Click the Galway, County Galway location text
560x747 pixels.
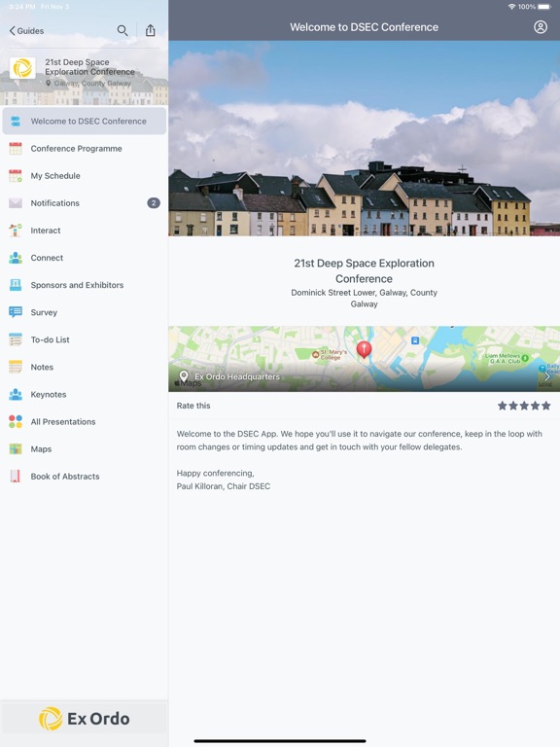coord(92,84)
